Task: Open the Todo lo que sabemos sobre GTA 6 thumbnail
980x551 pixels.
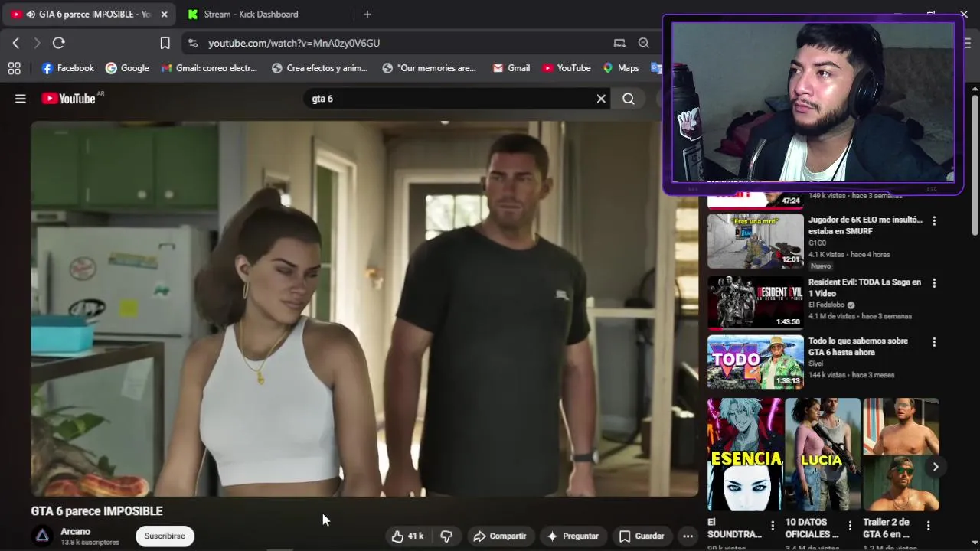Action: coord(756,362)
